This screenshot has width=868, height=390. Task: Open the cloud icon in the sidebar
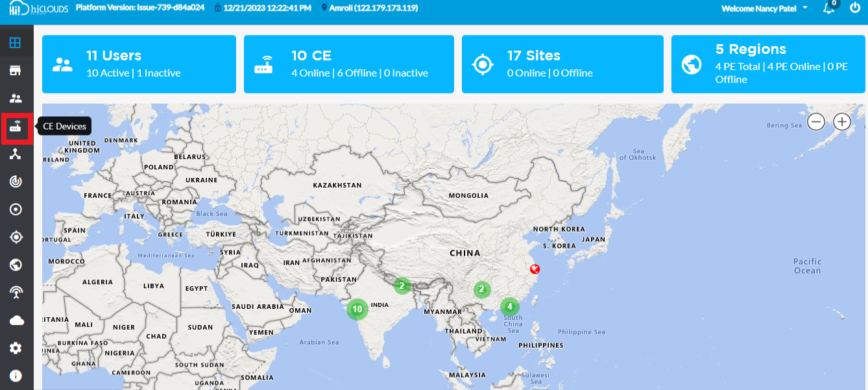(16, 321)
